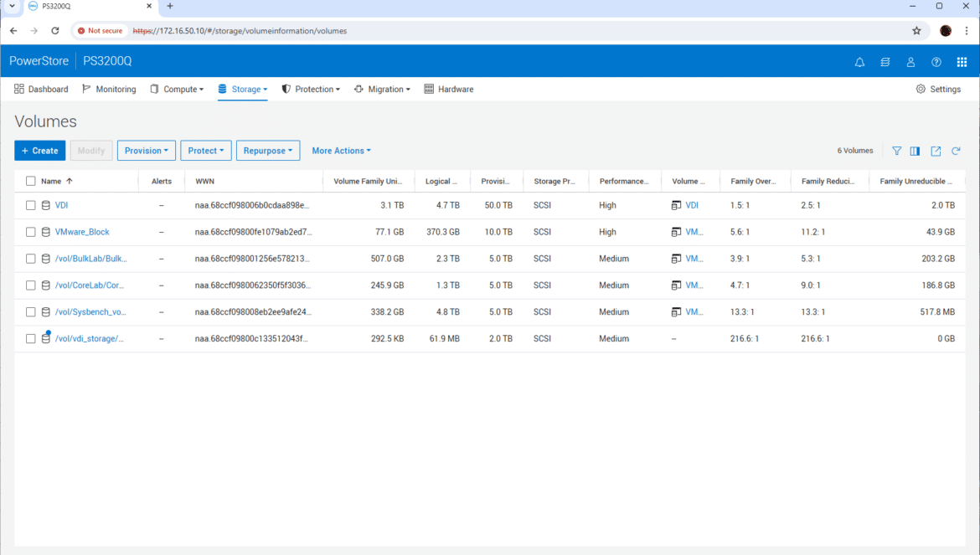
Task: Click volume group icon in /vol/Sysbench row
Action: tap(676, 312)
